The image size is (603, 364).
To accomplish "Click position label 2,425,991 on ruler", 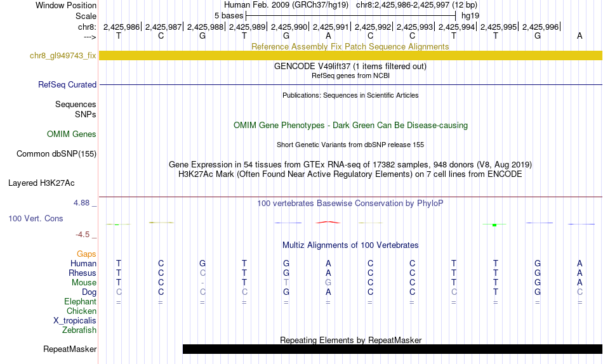I will point(331,27).
